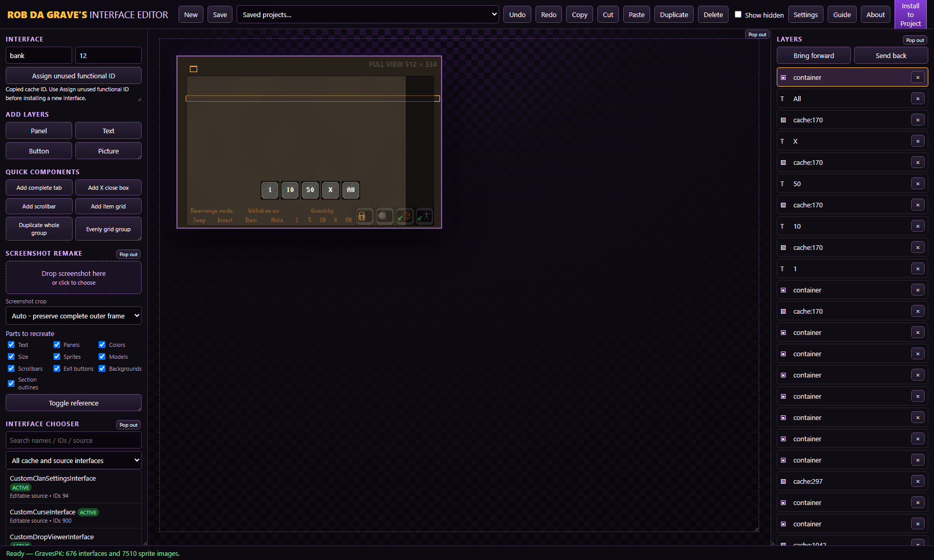Click the 'All' stone button in preview
934x560 pixels.
click(351, 190)
